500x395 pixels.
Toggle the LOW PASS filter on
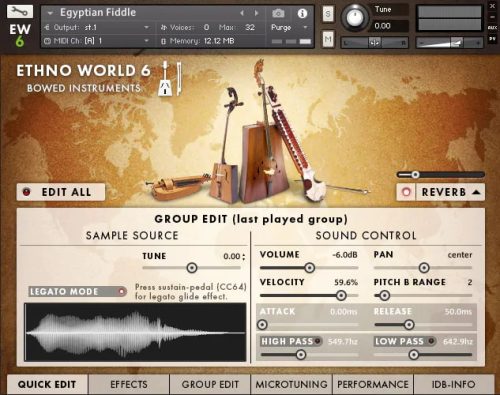(x=431, y=341)
